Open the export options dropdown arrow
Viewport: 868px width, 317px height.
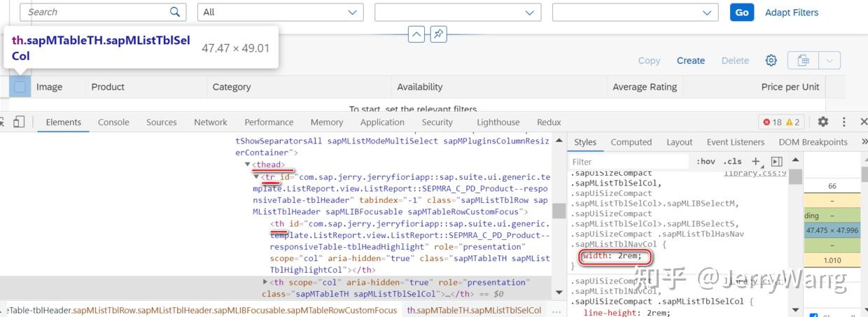[829, 61]
